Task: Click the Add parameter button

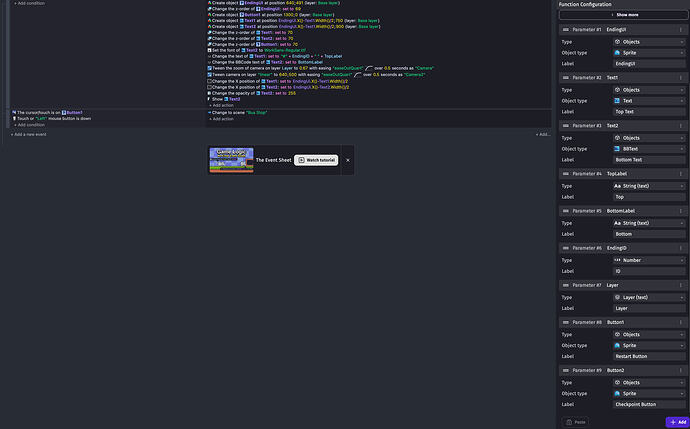Action: click(x=677, y=422)
